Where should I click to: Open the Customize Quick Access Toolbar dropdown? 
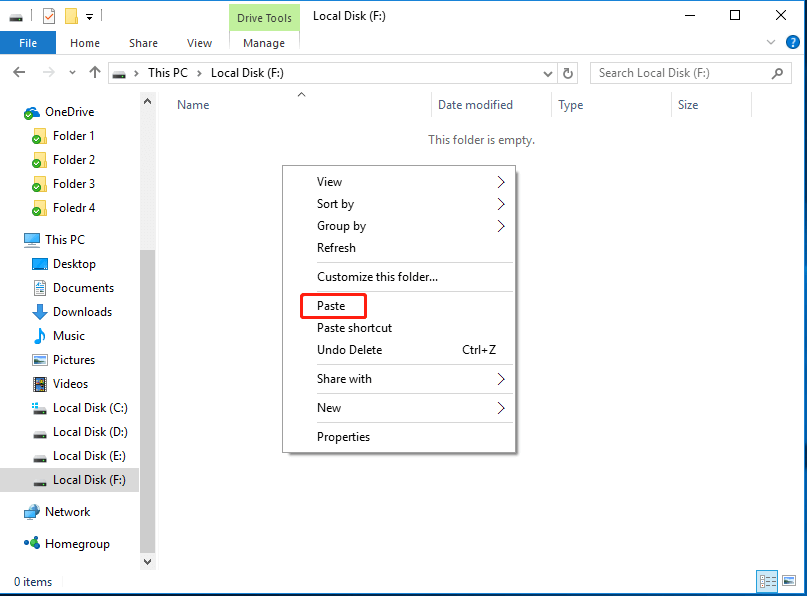89,16
